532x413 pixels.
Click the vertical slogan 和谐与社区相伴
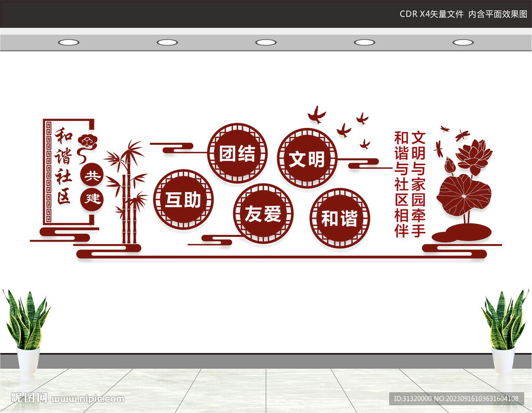[402, 184]
